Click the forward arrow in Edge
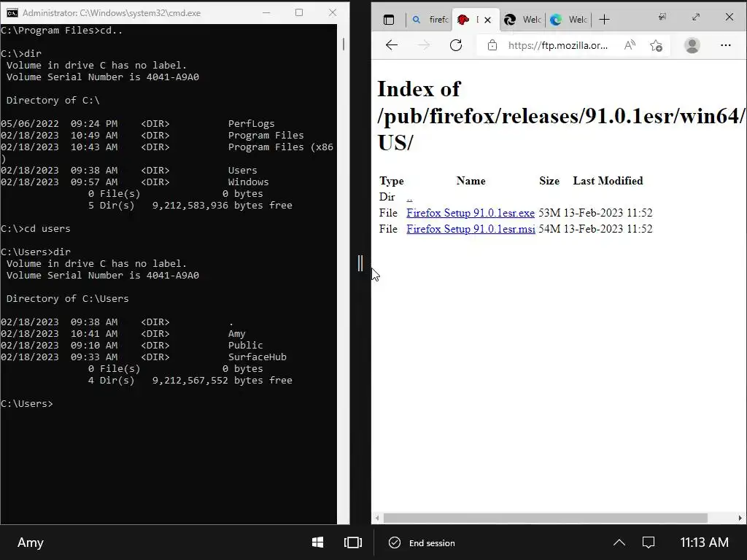 point(424,45)
